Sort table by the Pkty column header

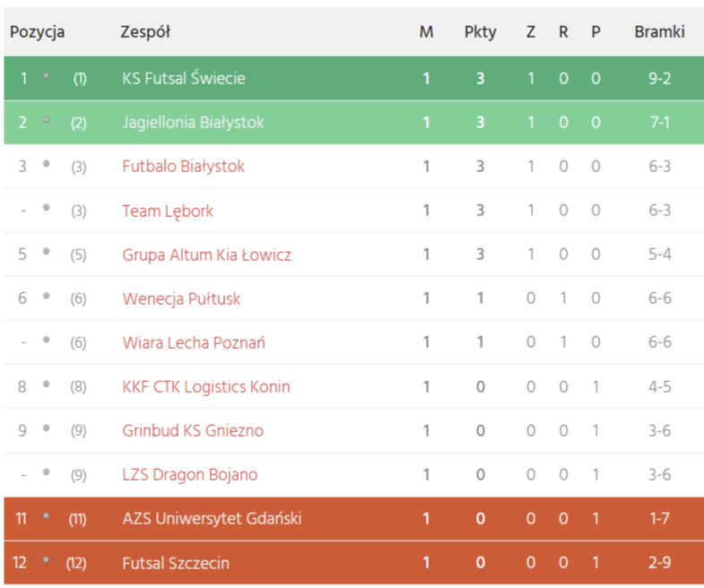[480, 32]
